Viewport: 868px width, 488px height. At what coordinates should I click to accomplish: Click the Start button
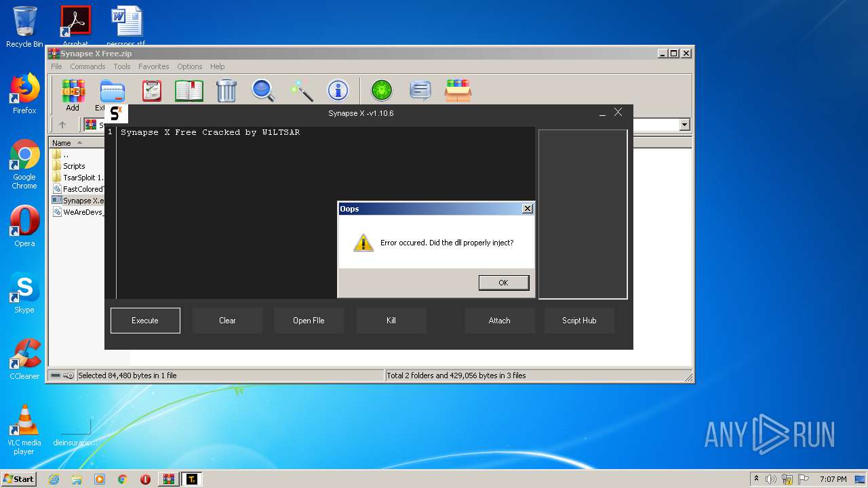19,479
